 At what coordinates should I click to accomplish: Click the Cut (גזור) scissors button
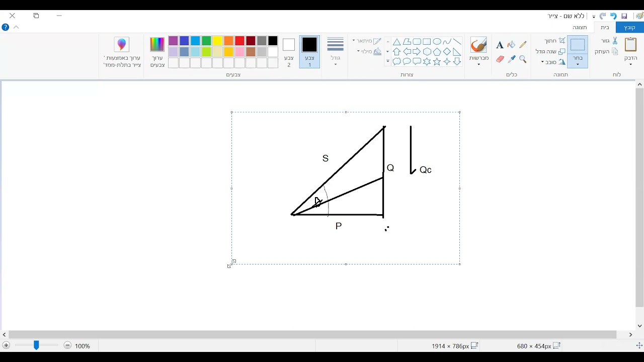click(x=609, y=41)
